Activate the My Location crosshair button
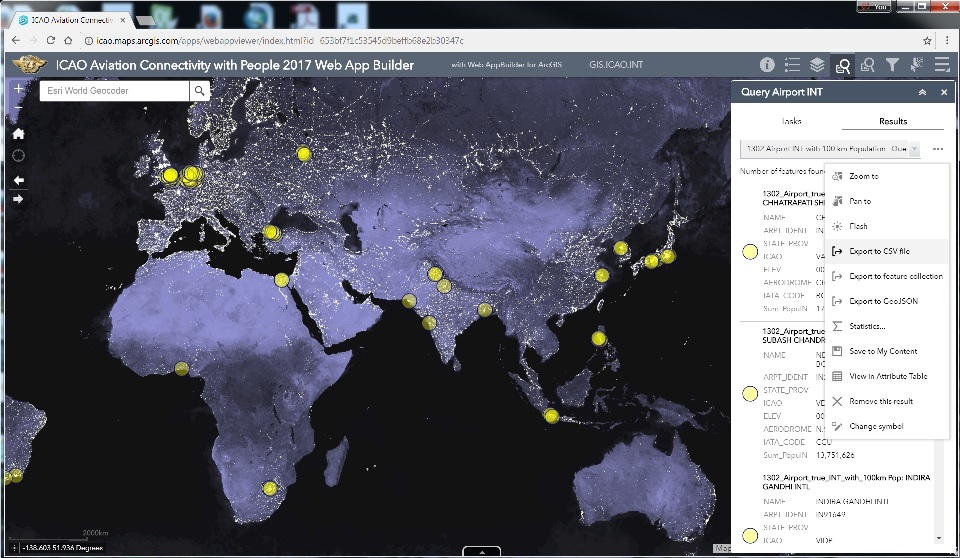Viewport: 960px width, 558px height. (18, 156)
